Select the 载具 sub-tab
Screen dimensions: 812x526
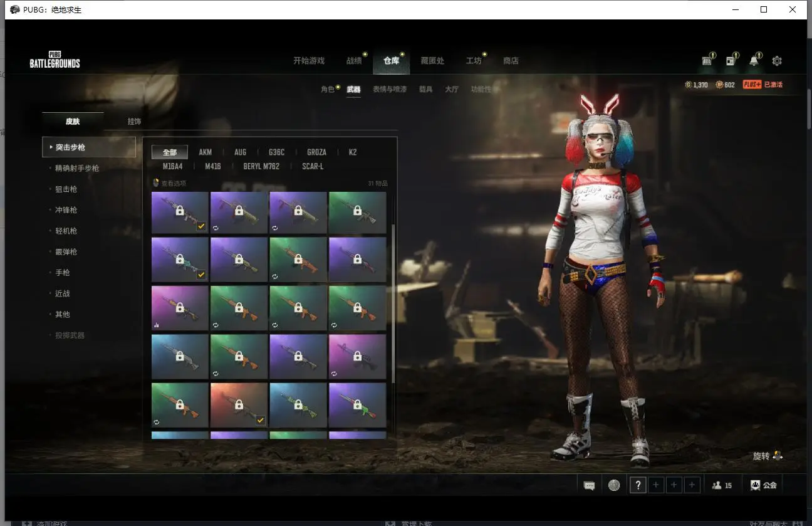pos(426,89)
